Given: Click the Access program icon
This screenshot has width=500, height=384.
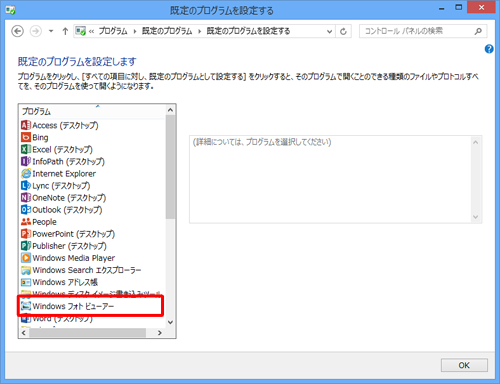Looking at the screenshot, I should 26,125.
